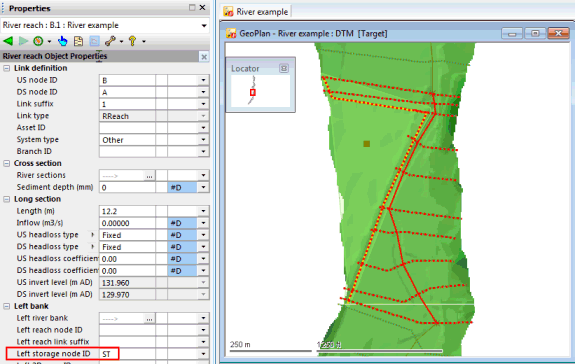Click the green forward arrow icon
Viewport: 575px width, 364px height.
[23, 41]
